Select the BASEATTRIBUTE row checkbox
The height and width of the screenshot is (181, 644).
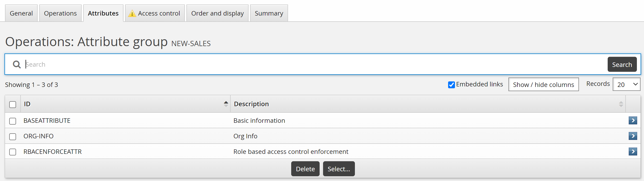click(13, 121)
